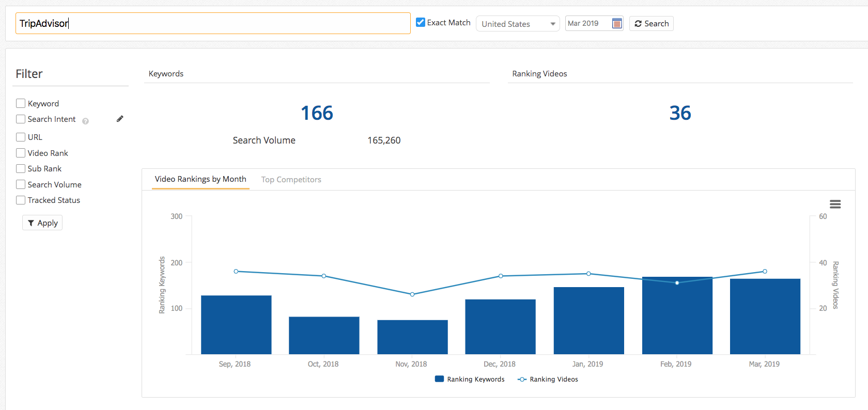Viewport: 868px width, 410px height.
Task: Enable the Keyword filter checkbox
Action: click(x=21, y=103)
